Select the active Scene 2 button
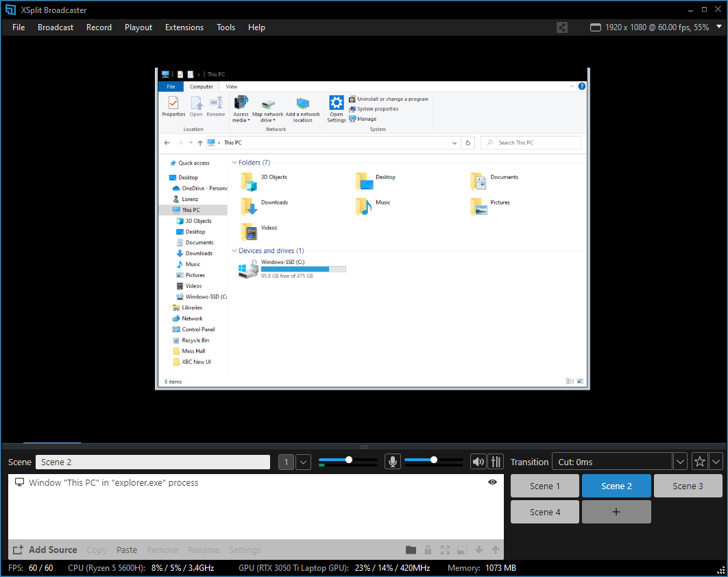The width and height of the screenshot is (728, 577). pyautogui.click(x=616, y=486)
